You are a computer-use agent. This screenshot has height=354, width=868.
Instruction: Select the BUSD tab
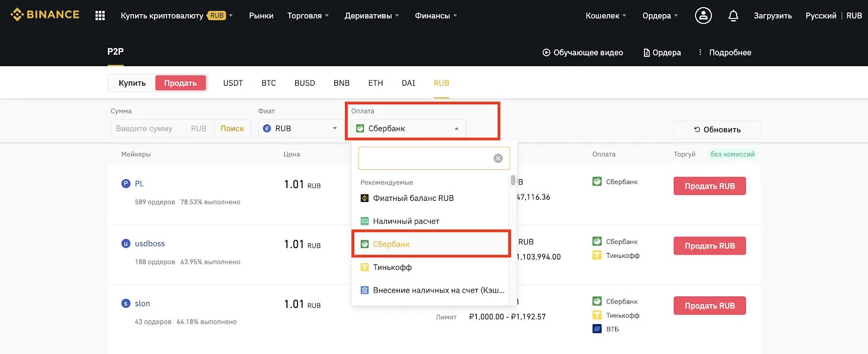coord(304,83)
